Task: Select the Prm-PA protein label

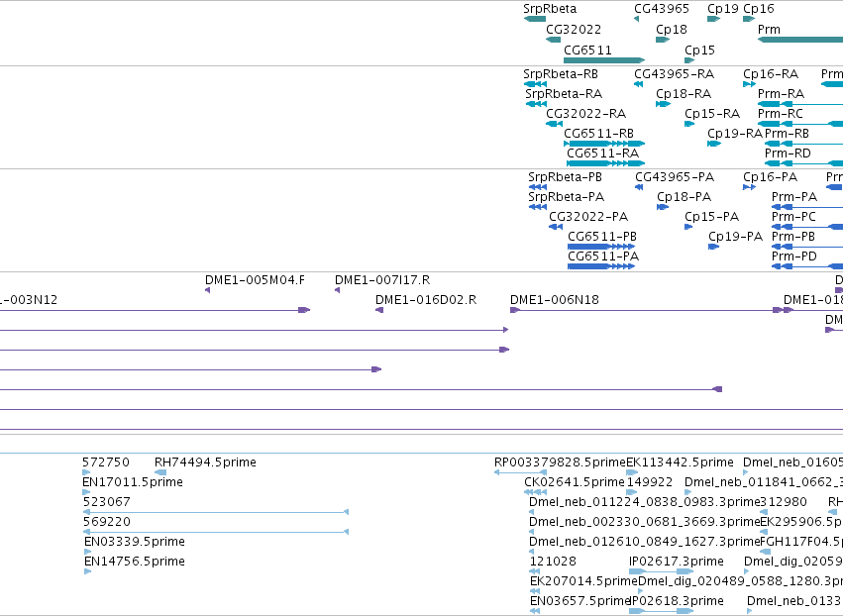Action: pyautogui.click(x=794, y=197)
